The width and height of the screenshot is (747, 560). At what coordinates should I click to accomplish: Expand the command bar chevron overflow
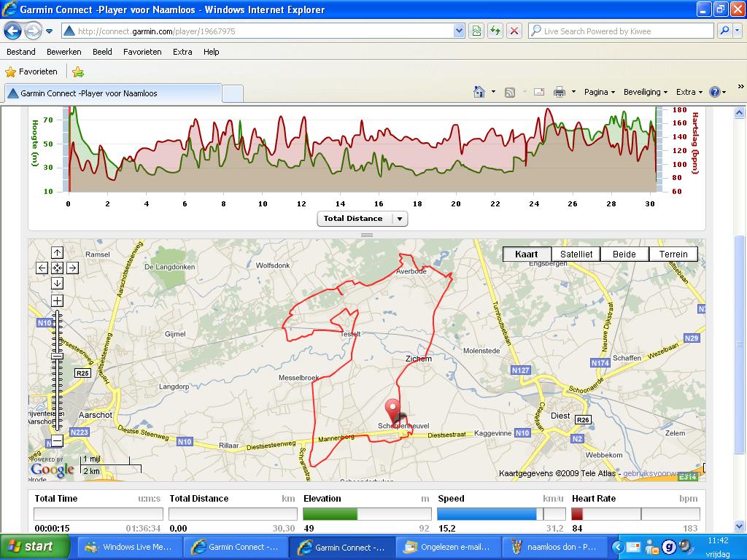[x=740, y=87]
